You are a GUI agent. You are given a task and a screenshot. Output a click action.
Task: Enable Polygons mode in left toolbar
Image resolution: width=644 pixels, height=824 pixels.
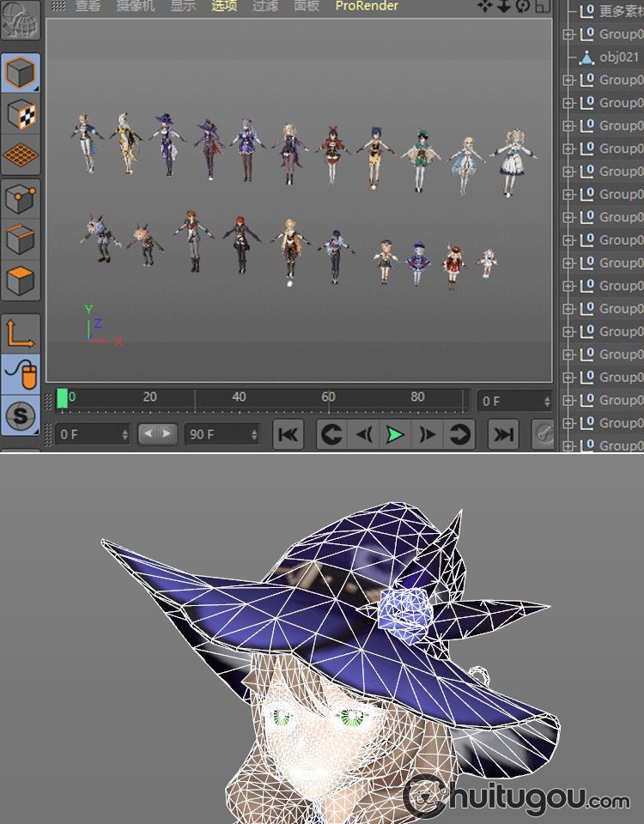21,282
